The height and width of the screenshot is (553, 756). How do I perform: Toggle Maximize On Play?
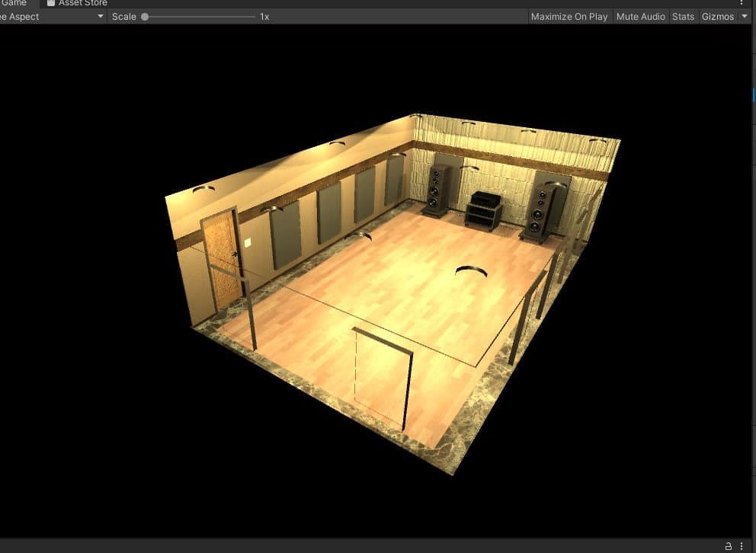(569, 17)
